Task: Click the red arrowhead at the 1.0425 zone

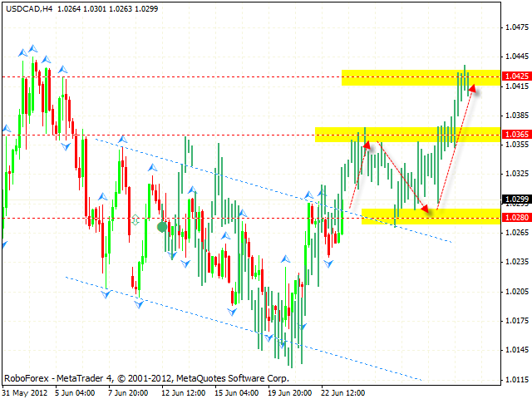Action: tap(472, 89)
